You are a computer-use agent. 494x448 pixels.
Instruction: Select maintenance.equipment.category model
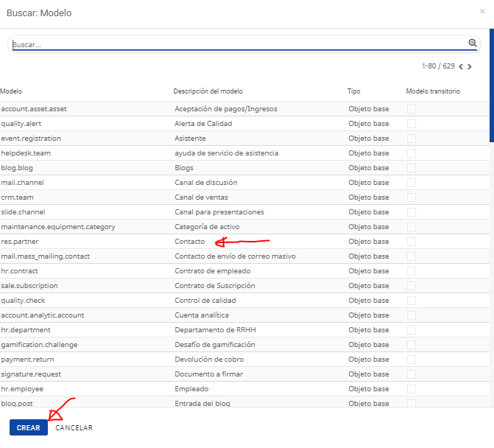click(x=58, y=227)
